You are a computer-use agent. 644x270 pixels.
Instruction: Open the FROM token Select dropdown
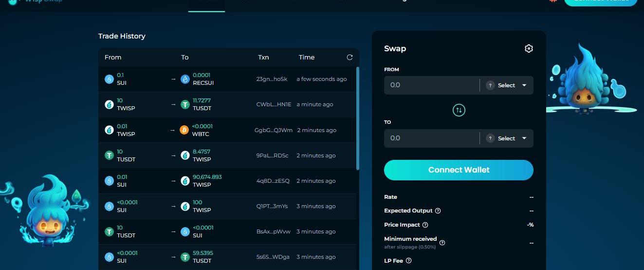click(x=507, y=85)
